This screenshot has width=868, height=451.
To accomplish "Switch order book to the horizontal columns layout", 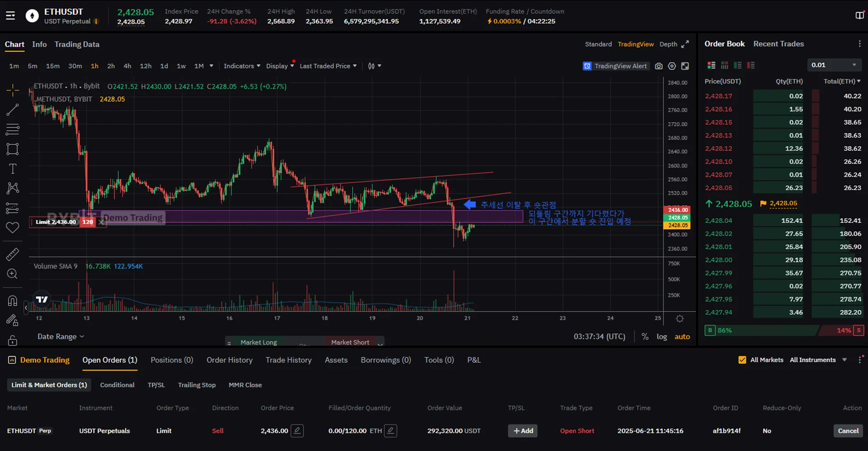I will tap(724, 66).
